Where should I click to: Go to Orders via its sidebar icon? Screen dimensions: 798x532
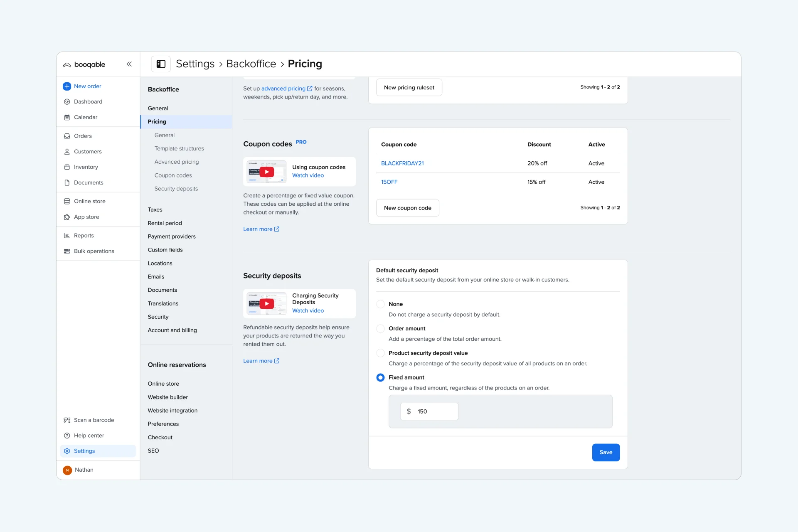[67, 136]
